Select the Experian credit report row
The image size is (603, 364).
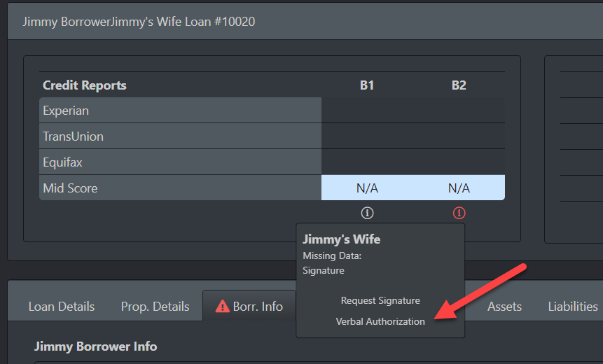pos(66,111)
